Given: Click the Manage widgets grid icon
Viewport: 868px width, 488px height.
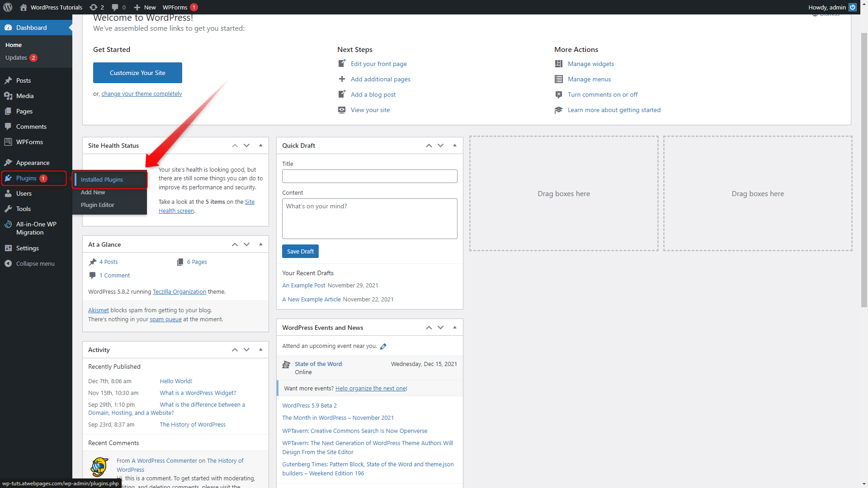Looking at the screenshot, I should tap(559, 64).
